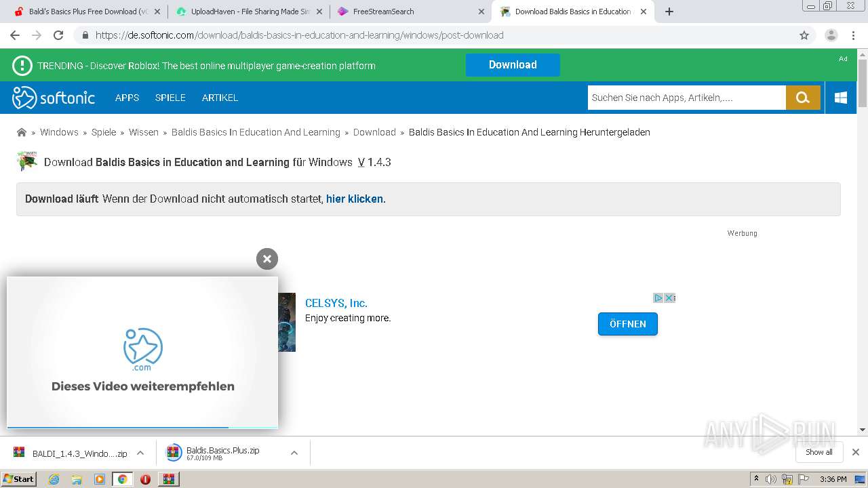868x488 pixels.
Task: Open the ARTIKEL menu in the Softonic header
Action: click(220, 98)
